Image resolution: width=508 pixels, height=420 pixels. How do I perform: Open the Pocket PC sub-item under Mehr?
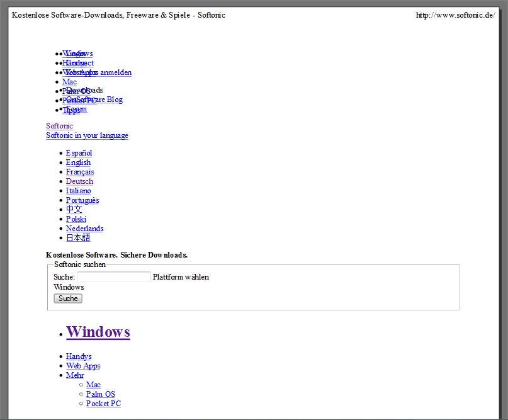(103, 404)
